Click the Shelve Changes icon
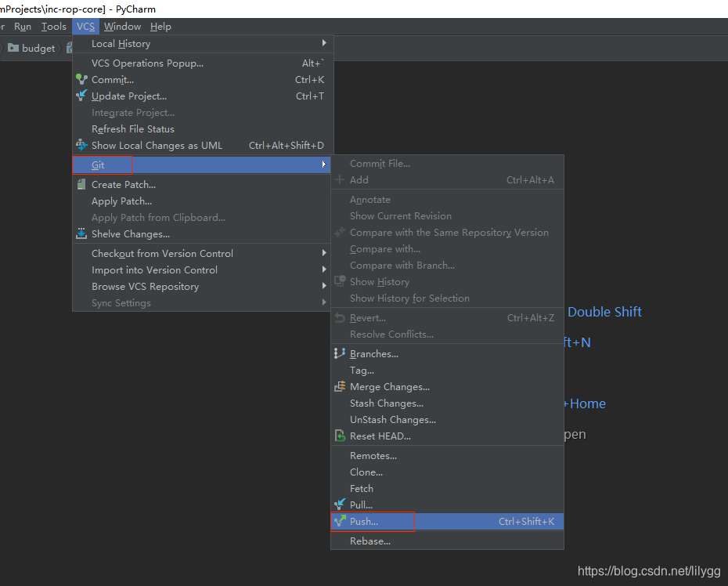The image size is (728, 586). click(x=81, y=233)
